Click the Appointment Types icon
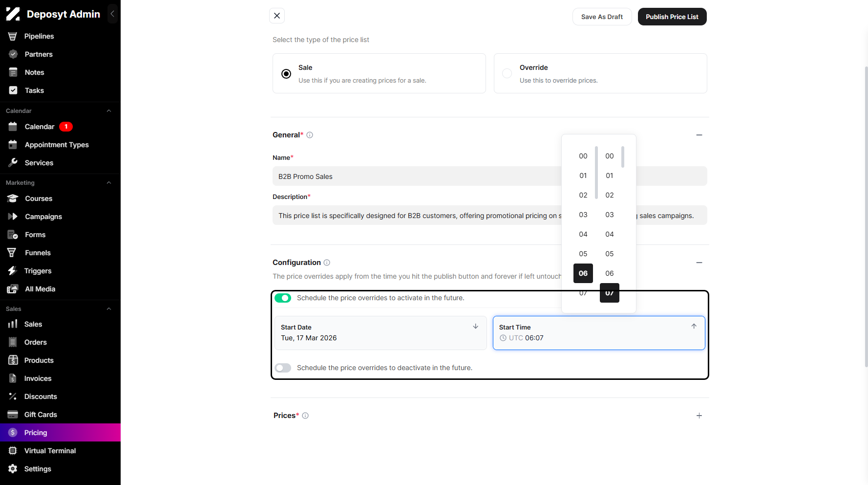 point(13,145)
